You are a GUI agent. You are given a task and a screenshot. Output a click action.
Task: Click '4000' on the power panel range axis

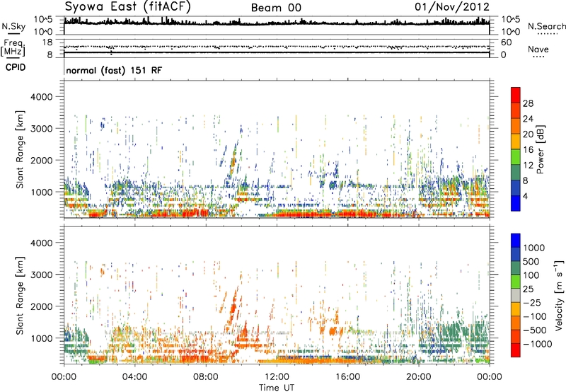click(41, 97)
